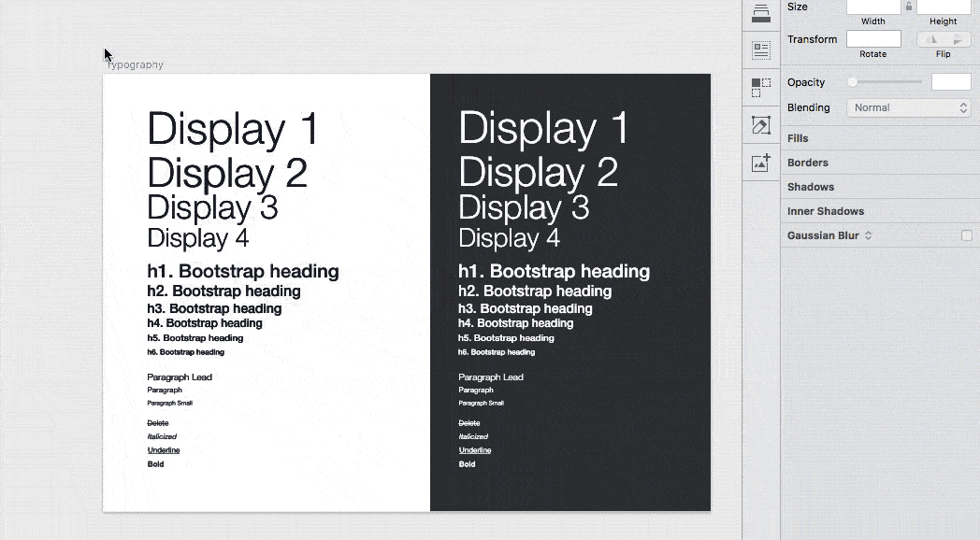The height and width of the screenshot is (540, 980).
Task: Focus the Rotate input field
Action: coord(873,38)
